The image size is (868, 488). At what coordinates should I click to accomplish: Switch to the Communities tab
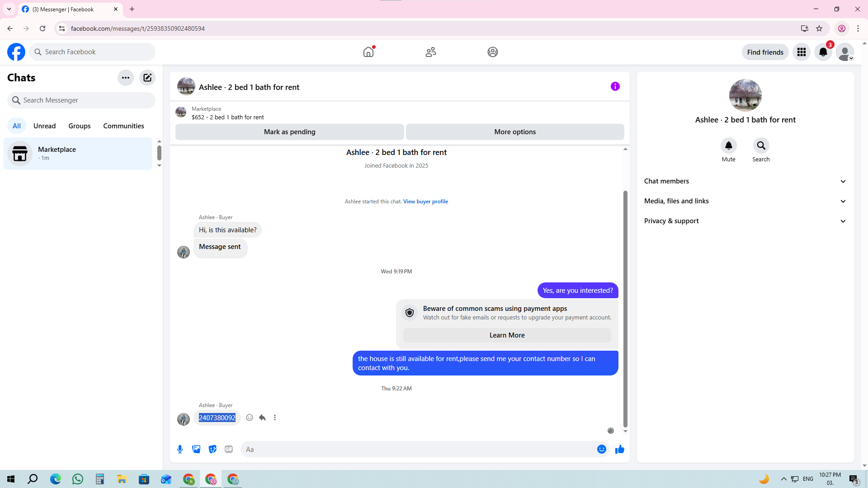pos(123,126)
